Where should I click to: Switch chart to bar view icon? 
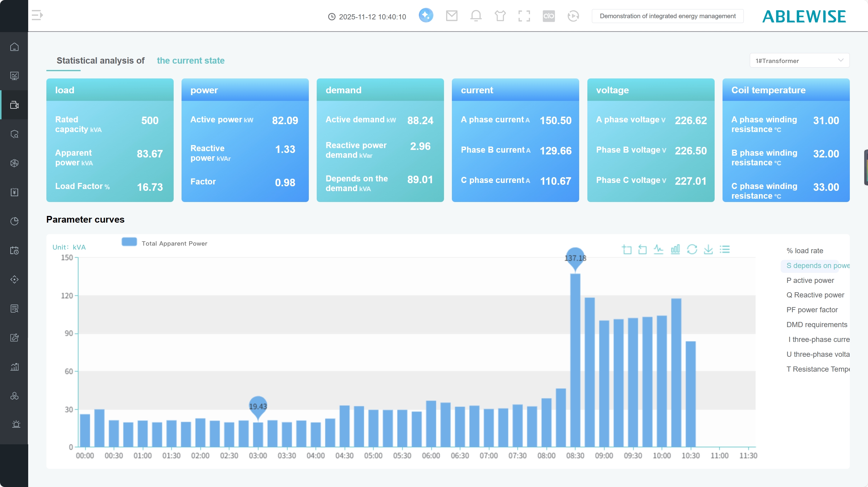(x=675, y=250)
